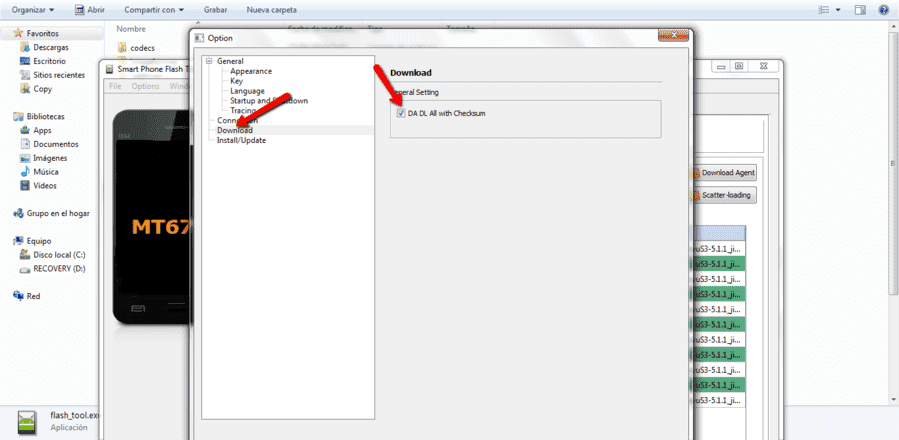Viewport: 899px width, 440px height.
Task: Change view with Explorer view icon
Action: (x=824, y=10)
